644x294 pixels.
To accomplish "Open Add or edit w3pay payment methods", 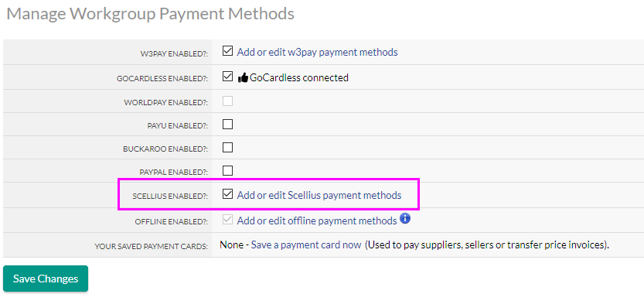I will (317, 52).
